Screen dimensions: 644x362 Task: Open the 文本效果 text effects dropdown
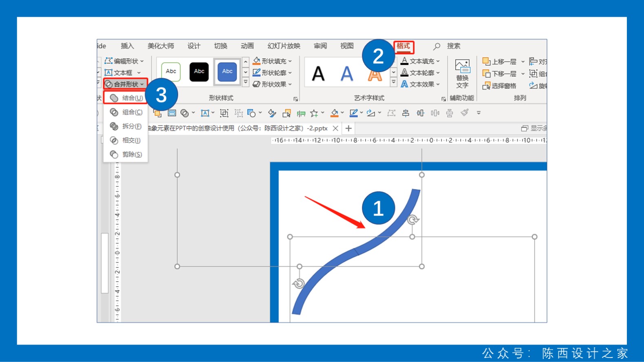tap(420, 84)
